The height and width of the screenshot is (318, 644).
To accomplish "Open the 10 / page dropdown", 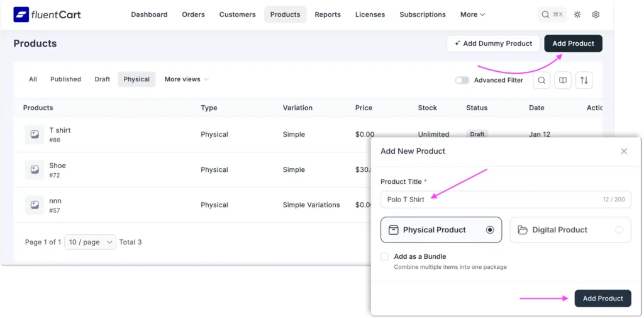I will click(x=91, y=242).
